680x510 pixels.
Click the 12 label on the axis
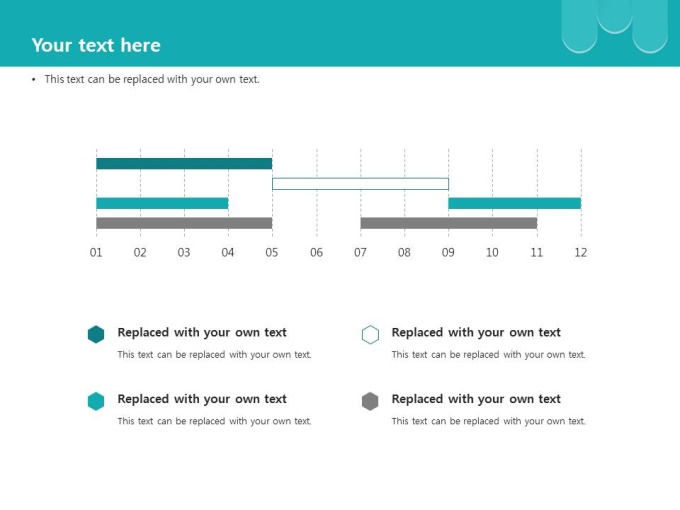[581, 253]
